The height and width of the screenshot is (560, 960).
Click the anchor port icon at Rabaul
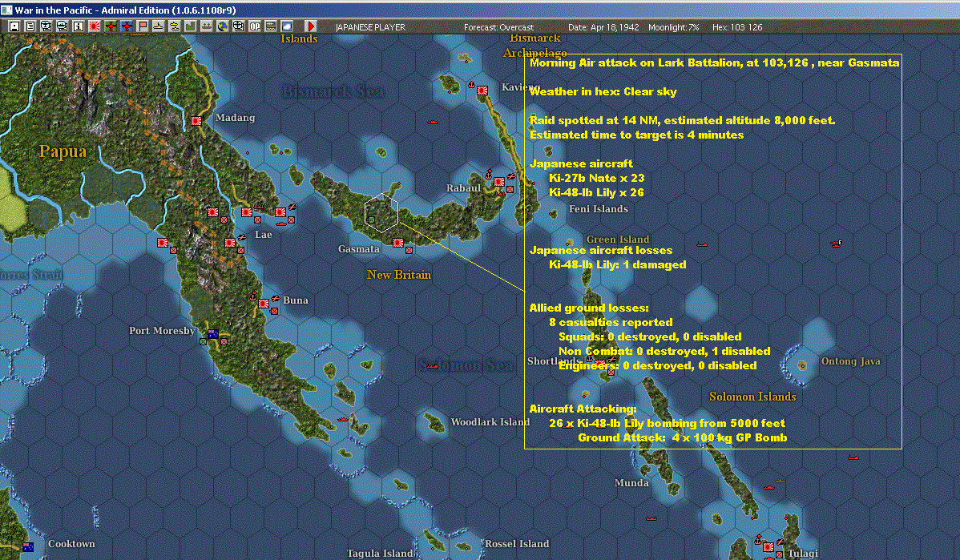pyautogui.click(x=489, y=175)
